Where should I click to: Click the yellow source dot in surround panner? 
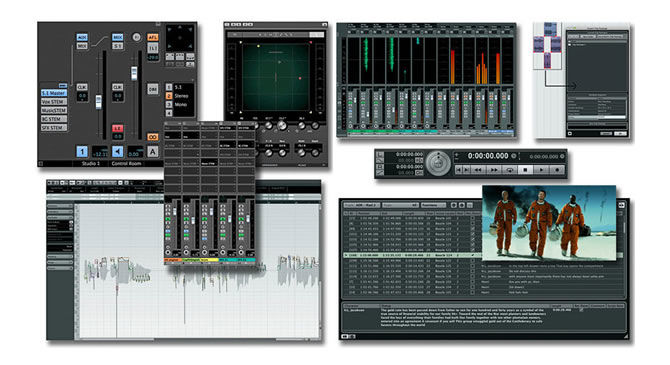(258, 46)
